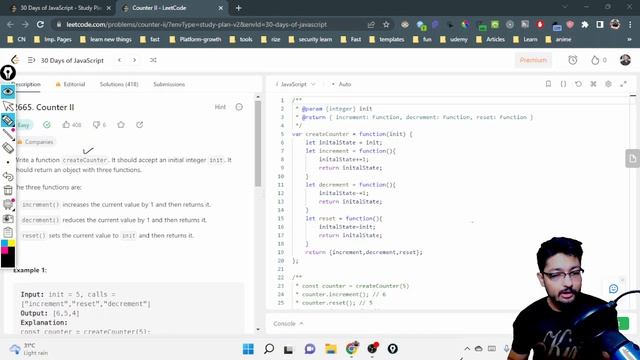Expand the Console panel
The width and height of the screenshot is (640, 360).
pyautogui.click(x=288, y=323)
